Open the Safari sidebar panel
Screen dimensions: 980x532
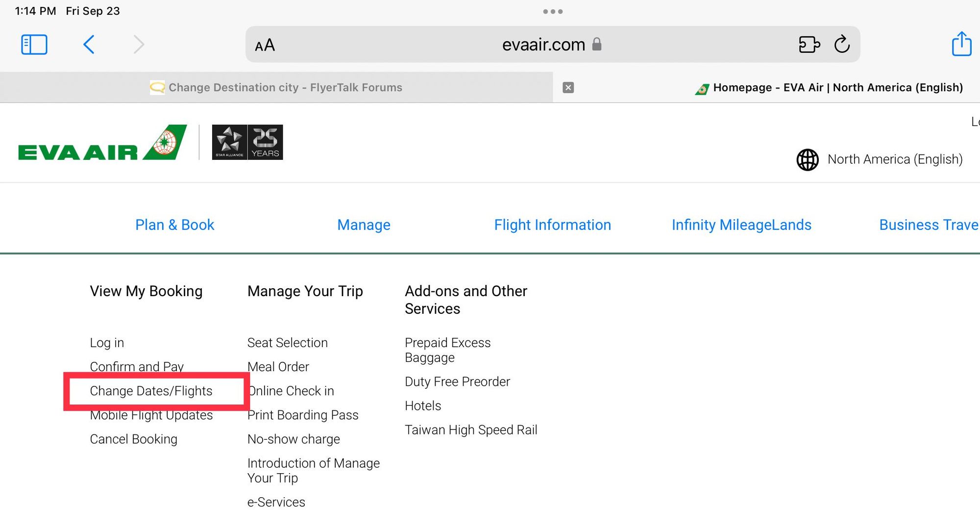tap(34, 45)
